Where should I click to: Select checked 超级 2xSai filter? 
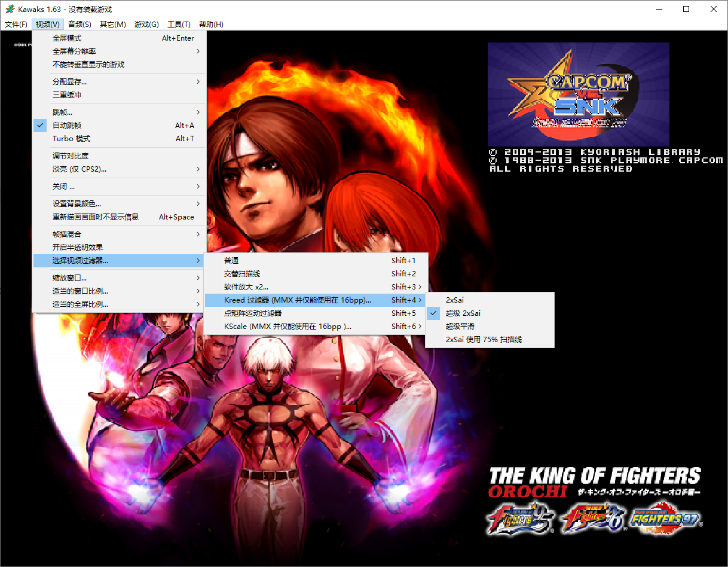click(x=490, y=313)
